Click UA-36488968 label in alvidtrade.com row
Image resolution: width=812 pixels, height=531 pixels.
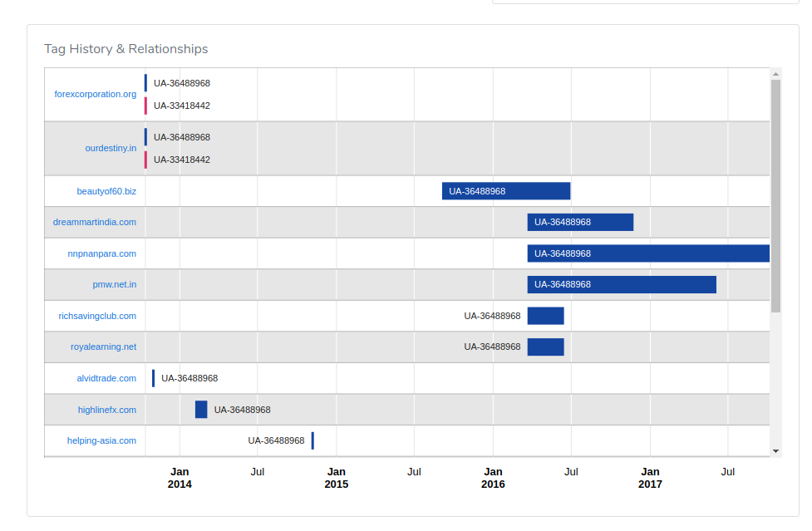(189, 378)
